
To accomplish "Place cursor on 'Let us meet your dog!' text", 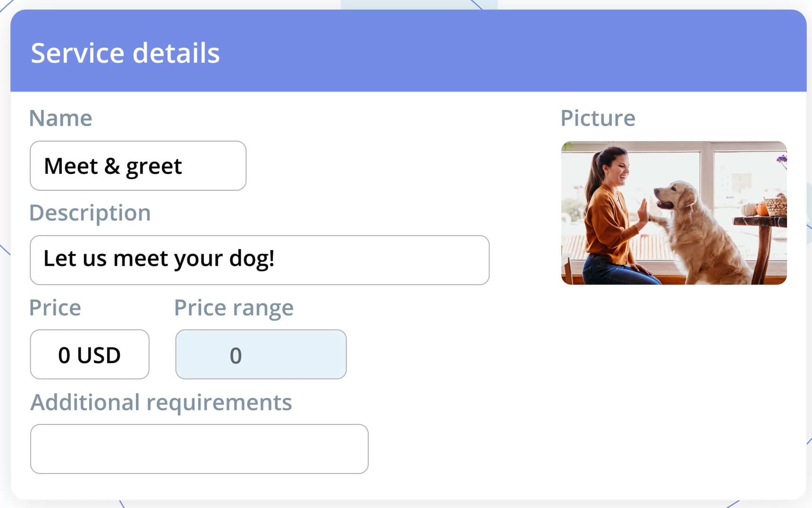I will pos(159,258).
